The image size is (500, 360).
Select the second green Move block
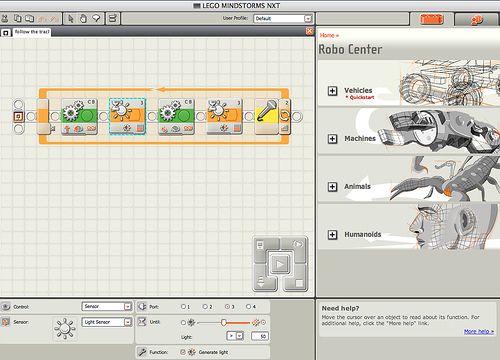tap(176, 116)
